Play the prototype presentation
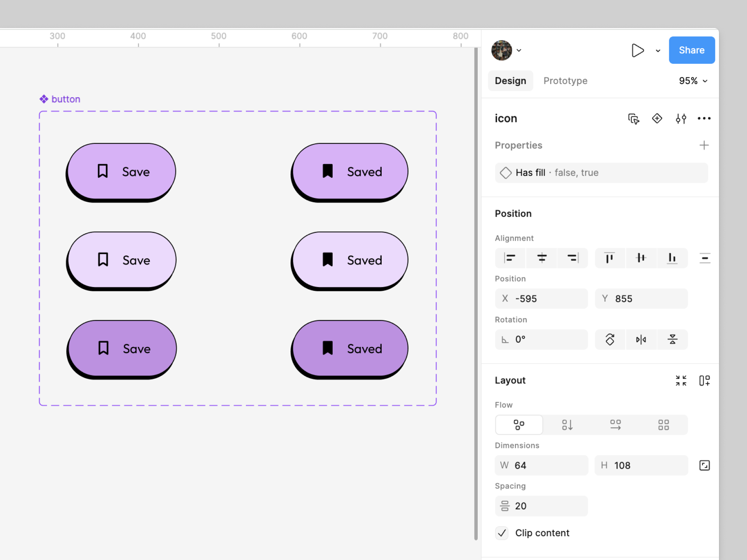This screenshot has width=747, height=560. point(637,51)
